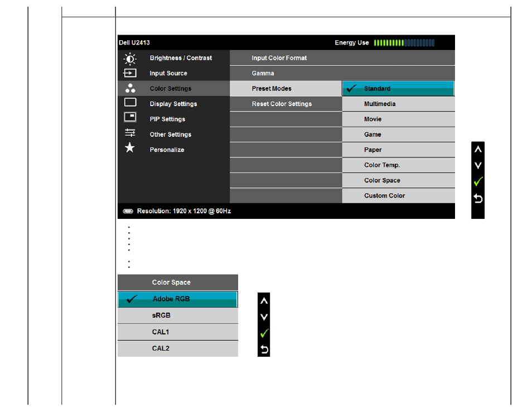
Task: Click the up arrow beside main OSD menu
Action: tap(478, 149)
